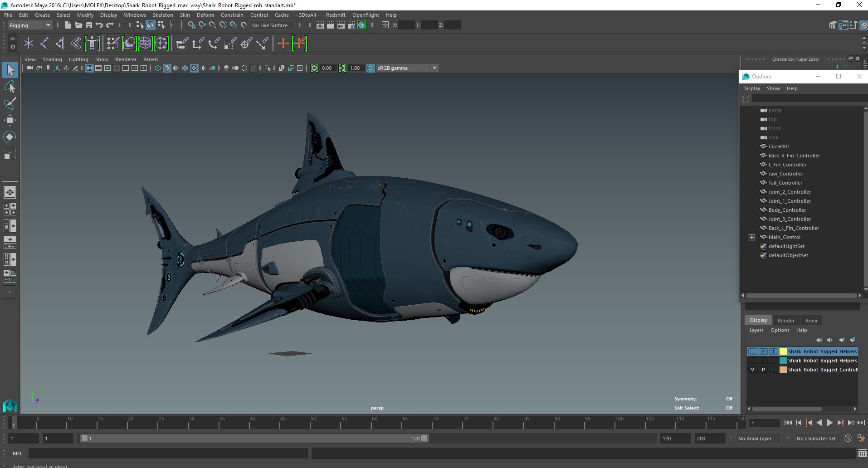Toggle the color management ON button
Screen dimensions: 868x468
click(371, 68)
